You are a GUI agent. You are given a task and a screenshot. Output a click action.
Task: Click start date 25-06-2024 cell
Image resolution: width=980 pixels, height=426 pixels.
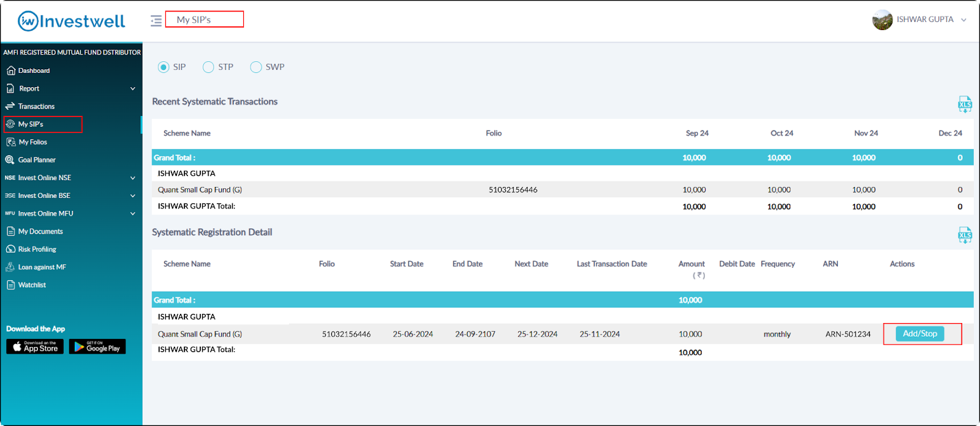pyautogui.click(x=413, y=334)
